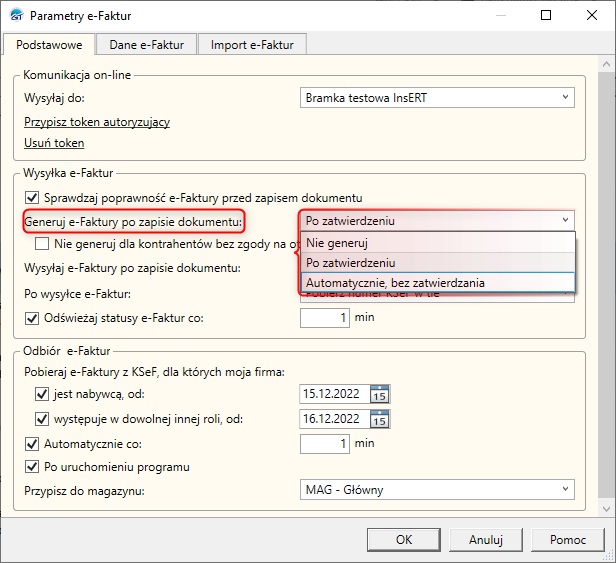Select 'Automatycznie, bez zatwierdzania' from list

click(x=438, y=282)
